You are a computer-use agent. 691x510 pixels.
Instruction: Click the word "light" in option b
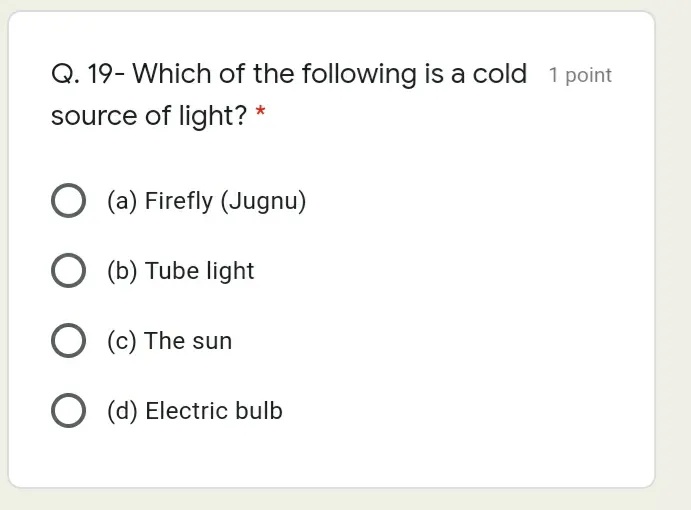pos(230,271)
